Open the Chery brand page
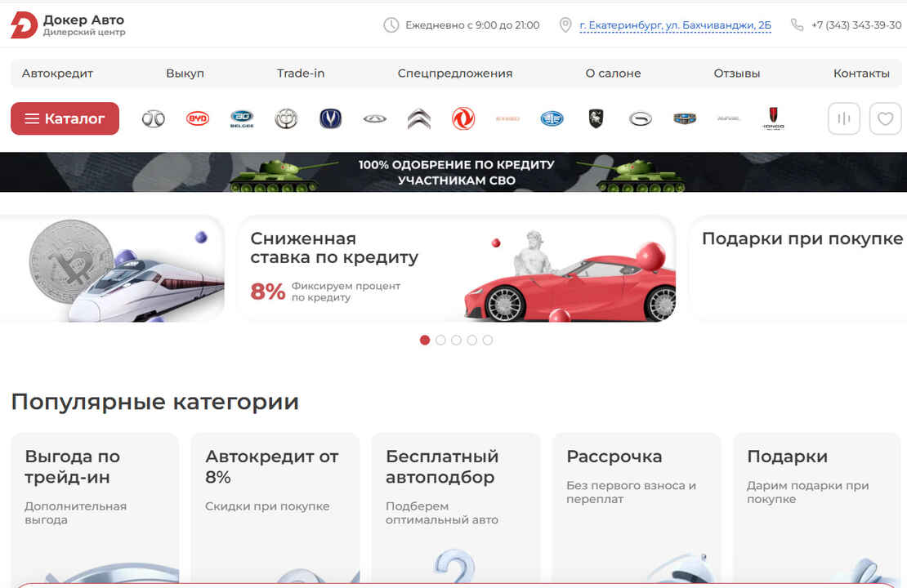Viewport: 907px width, 588px height. click(x=374, y=118)
